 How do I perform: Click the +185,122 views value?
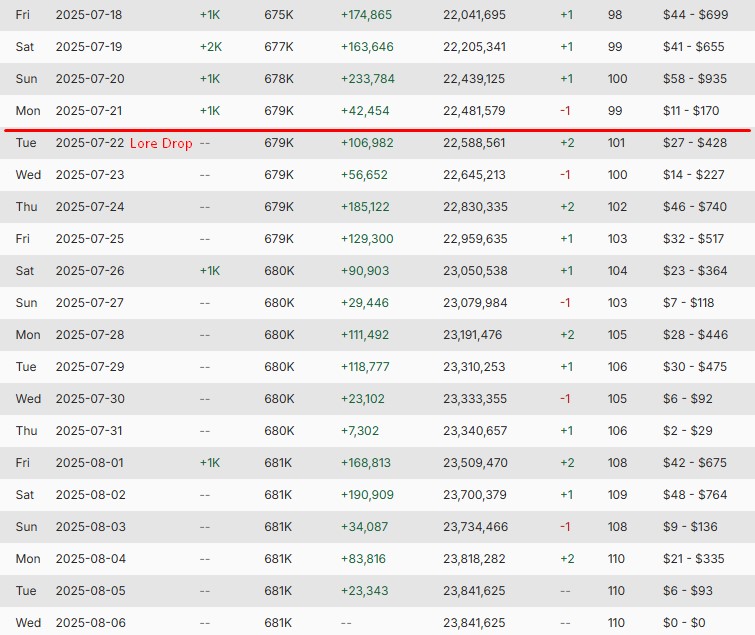pyautogui.click(x=365, y=207)
